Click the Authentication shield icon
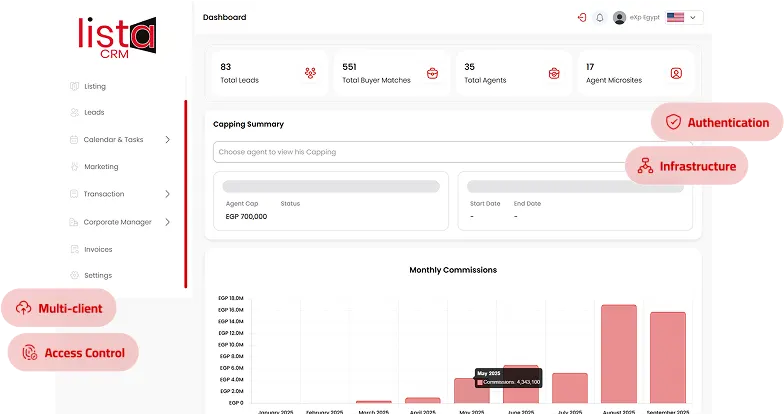This screenshot has height=415, width=784. [674, 123]
